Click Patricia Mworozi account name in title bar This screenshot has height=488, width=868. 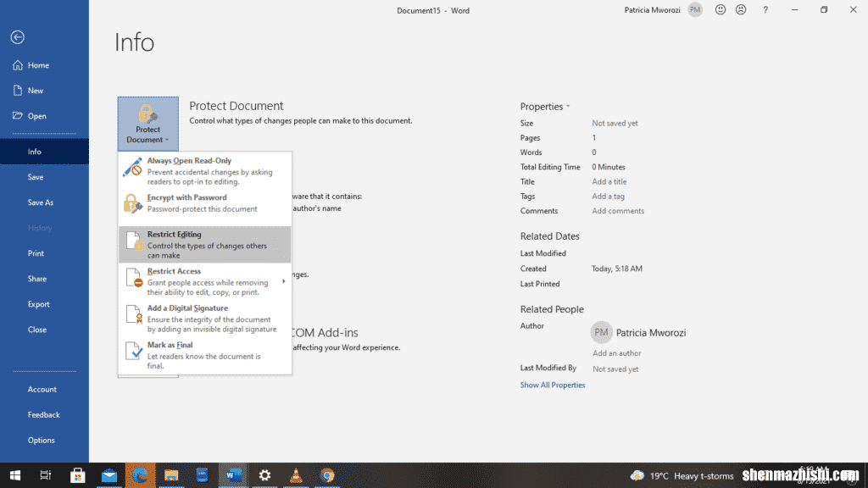coord(652,10)
